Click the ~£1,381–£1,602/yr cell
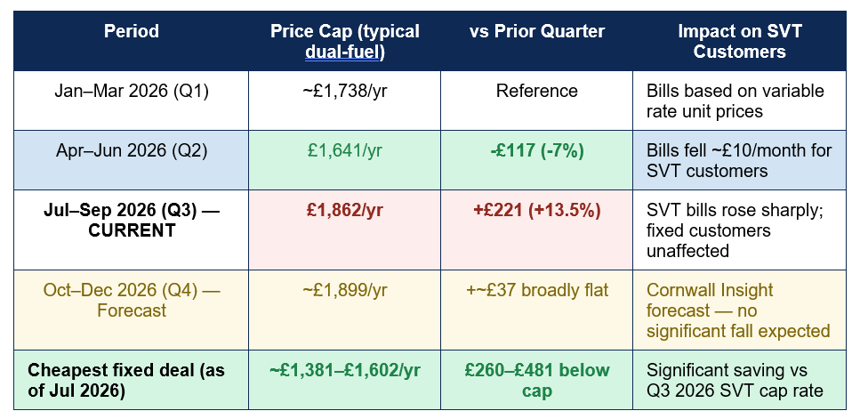Viewport: 868px width, 419px height. coord(344,380)
